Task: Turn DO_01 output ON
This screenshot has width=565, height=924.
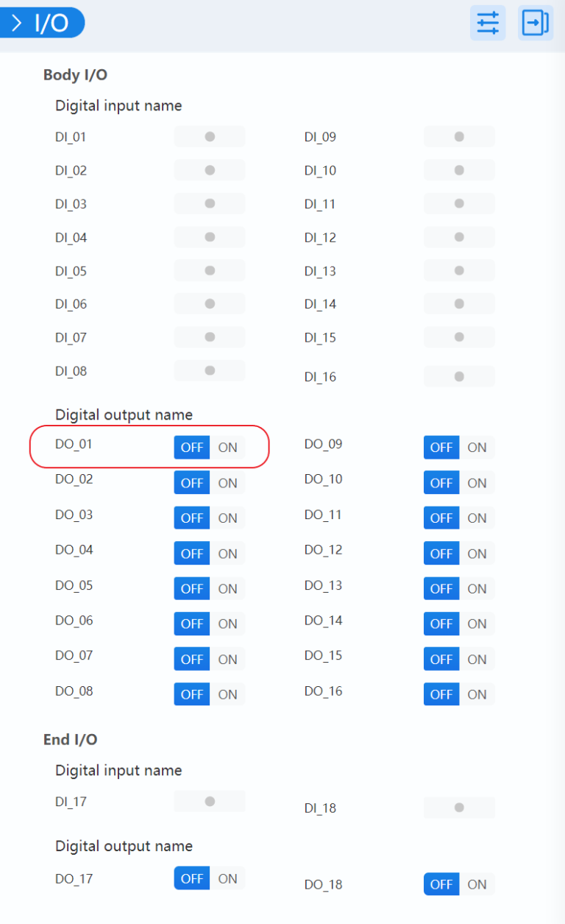Action: [227, 448]
